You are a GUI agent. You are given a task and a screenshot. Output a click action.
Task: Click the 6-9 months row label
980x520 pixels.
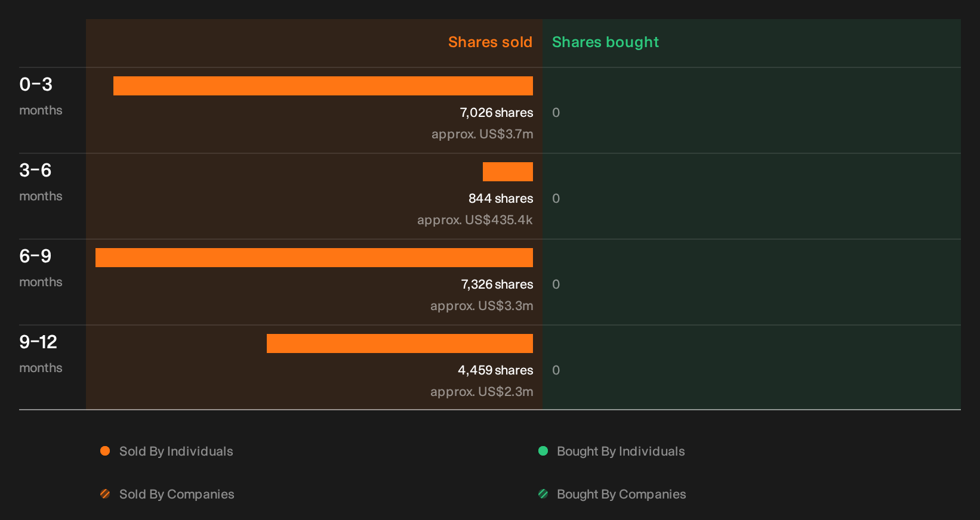(41, 268)
